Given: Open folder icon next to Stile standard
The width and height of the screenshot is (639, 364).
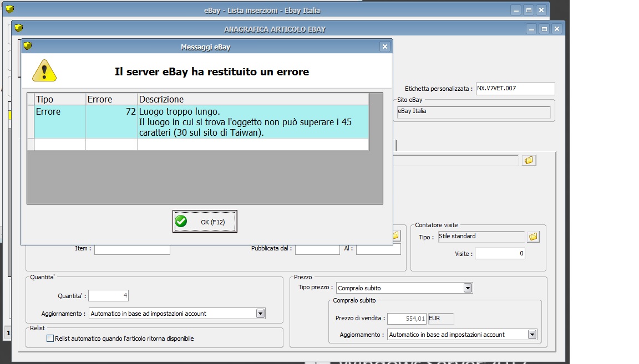Looking at the screenshot, I should pyautogui.click(x=533, y=237).
